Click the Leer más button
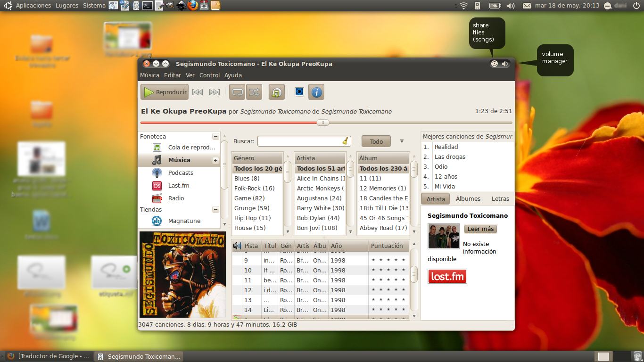The width and height of the screenshot is (644, 362). point(481,229)
